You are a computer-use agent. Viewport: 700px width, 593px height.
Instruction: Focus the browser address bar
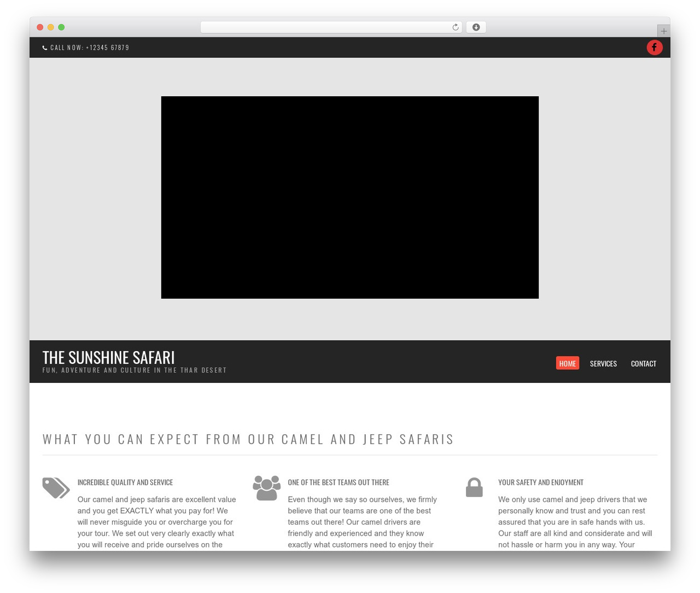[x=331, y=27]
